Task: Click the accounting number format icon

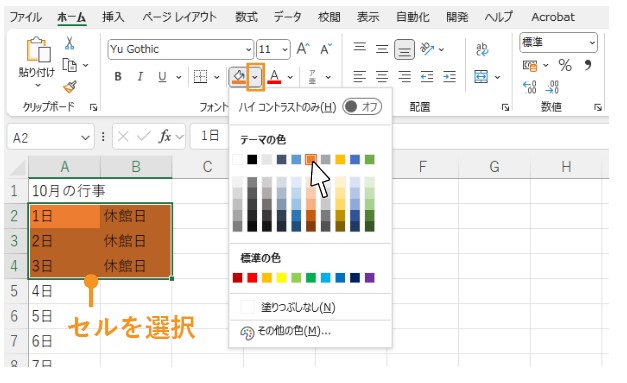Action: 530,66
